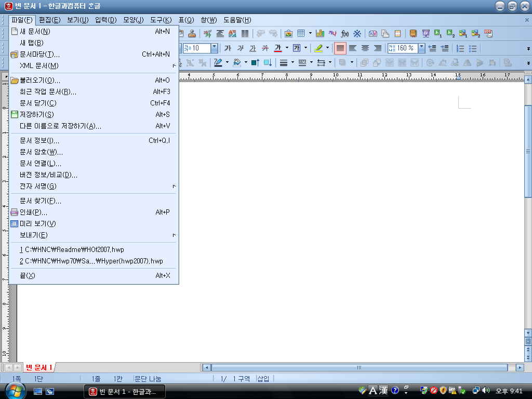Select the 빈 문서 1 document tab

coord(39,367)
